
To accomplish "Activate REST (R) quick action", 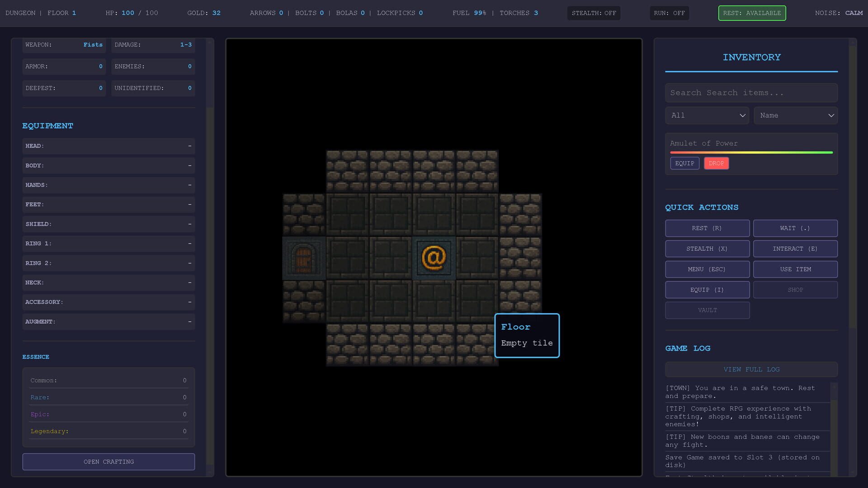I will tap(707, 228).
